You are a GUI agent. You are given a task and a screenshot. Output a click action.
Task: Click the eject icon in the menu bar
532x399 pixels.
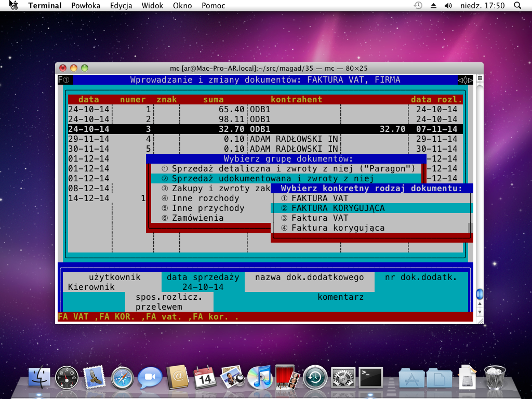(433, 6)
